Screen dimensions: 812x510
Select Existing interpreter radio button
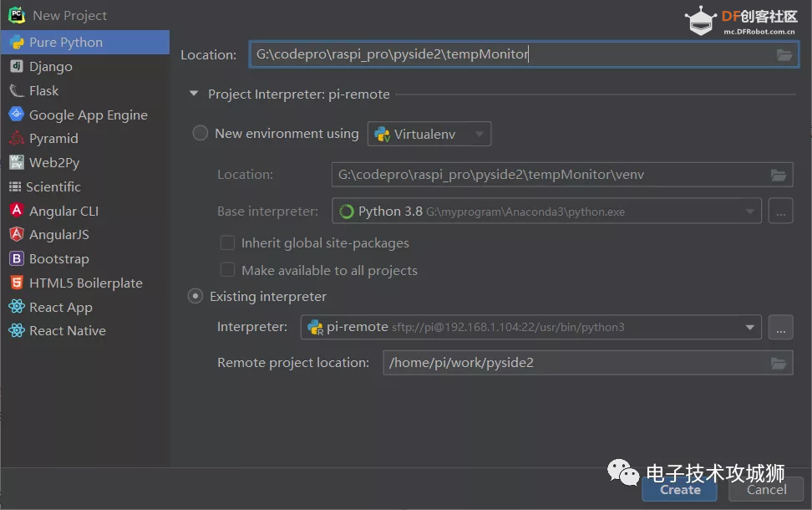point(195,297)
